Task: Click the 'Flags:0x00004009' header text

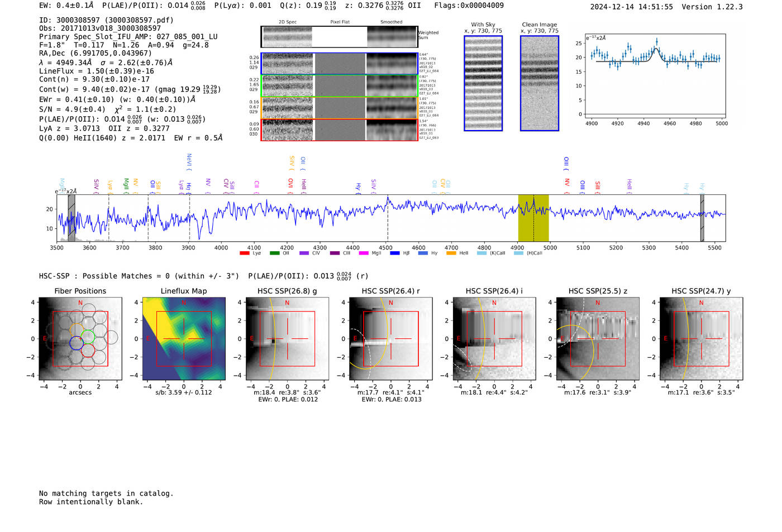Action: click(x=469, y=6)
